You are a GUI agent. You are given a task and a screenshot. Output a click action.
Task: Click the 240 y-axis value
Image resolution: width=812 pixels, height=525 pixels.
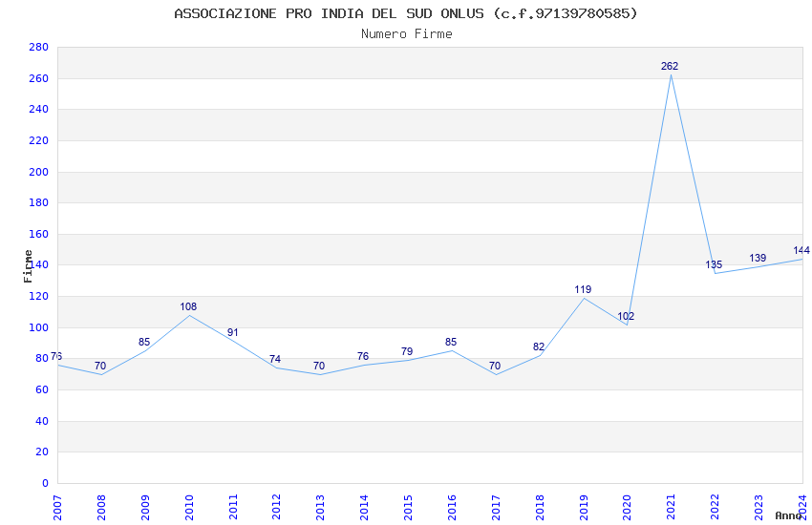click(39, 109)
